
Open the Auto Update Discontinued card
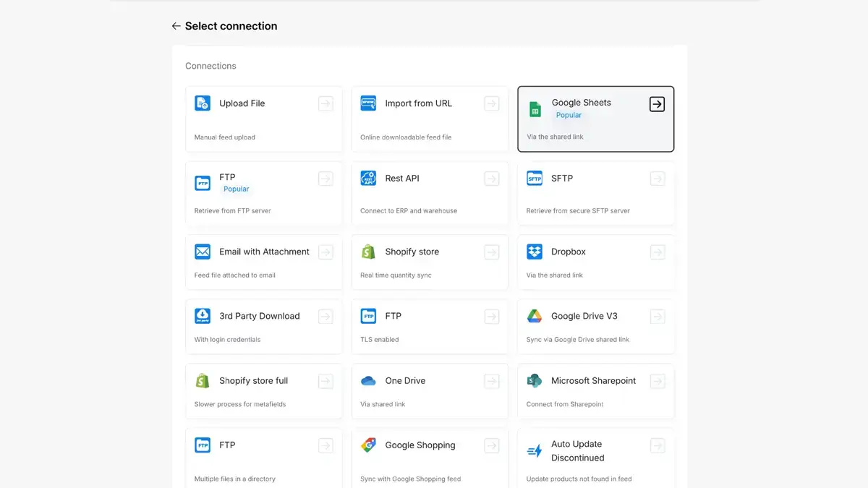click(x=596, y=458)
